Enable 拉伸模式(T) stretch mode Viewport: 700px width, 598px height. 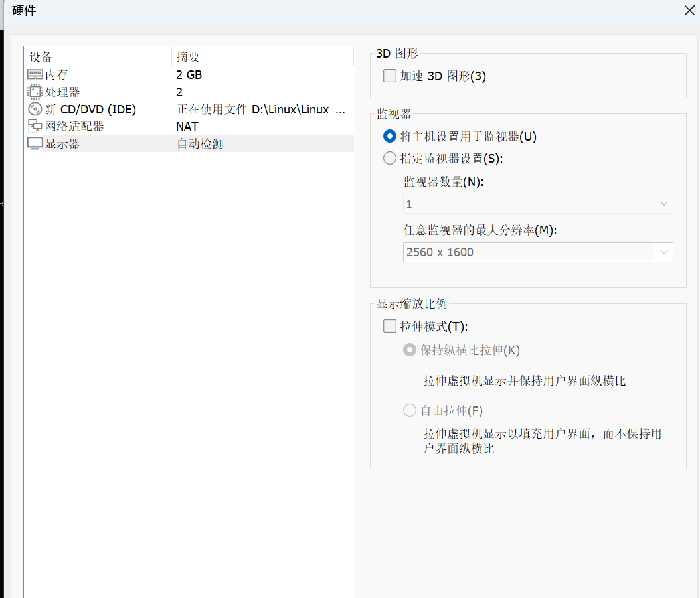[x=390, y=326]
